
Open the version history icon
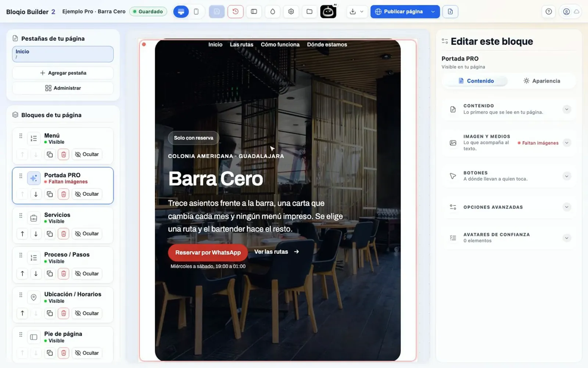click(x=236, y=12)
